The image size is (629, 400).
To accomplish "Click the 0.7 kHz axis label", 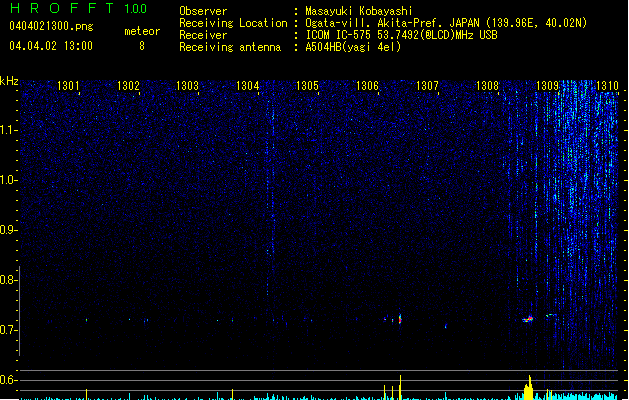I will pyautogui.click(x=8, y=330).
